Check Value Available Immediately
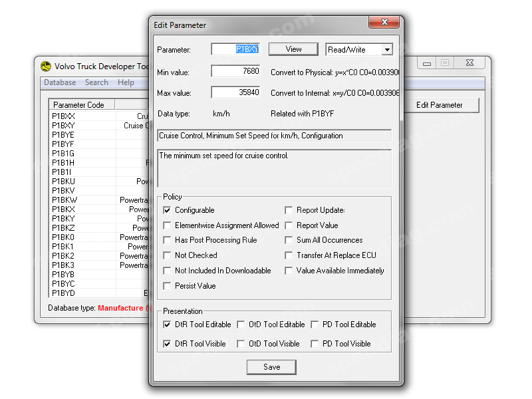 click(289, 271)
